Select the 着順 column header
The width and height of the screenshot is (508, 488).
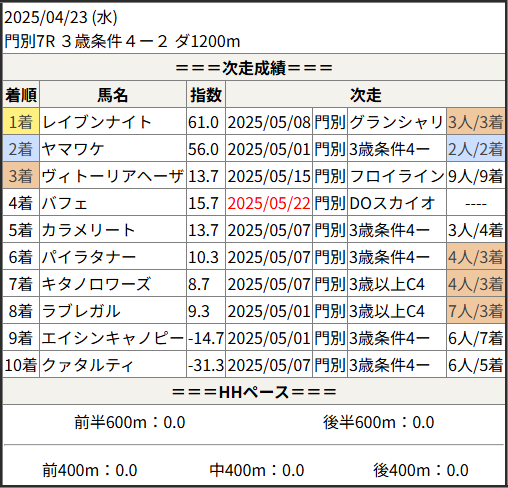click(x=21, y=95)
